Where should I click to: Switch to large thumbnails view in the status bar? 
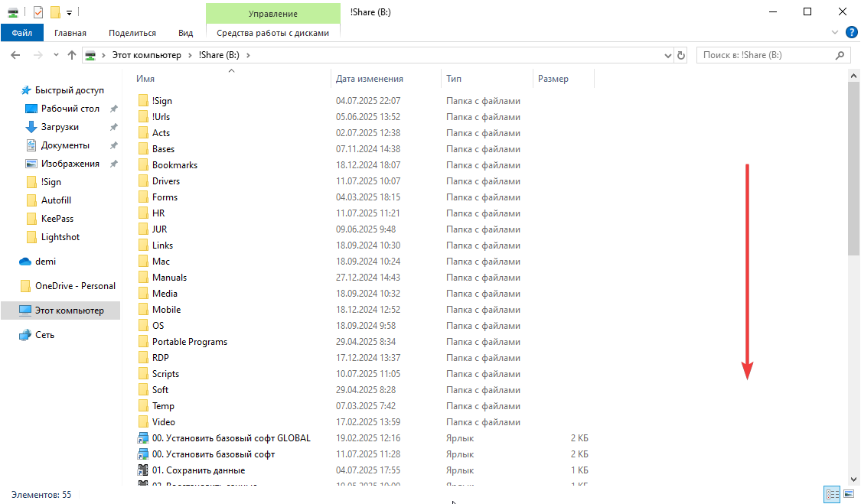848,494
